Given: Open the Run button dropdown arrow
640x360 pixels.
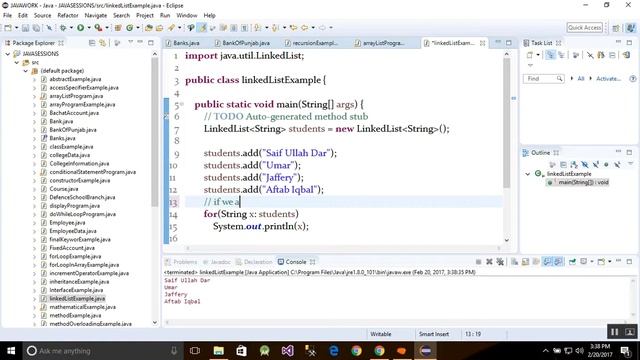Looking at the screenshot, I should click(x=89, y=28).
